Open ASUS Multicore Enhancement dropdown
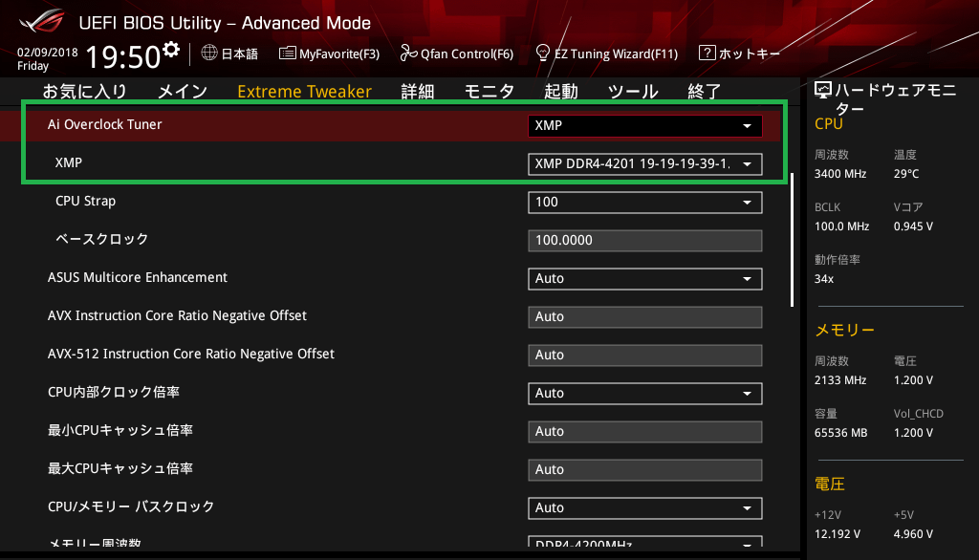This screenshot has height=560, width=979. pyautogui.click(x=645, y=278)
